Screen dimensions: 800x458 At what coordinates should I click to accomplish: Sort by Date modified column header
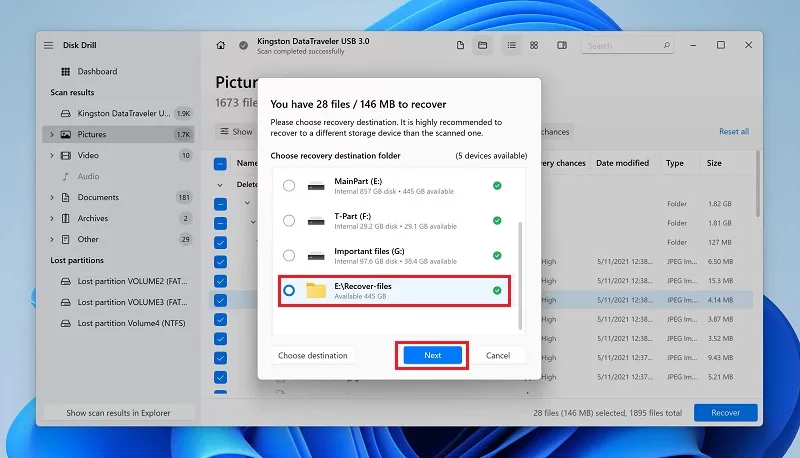tap(622, 163)
